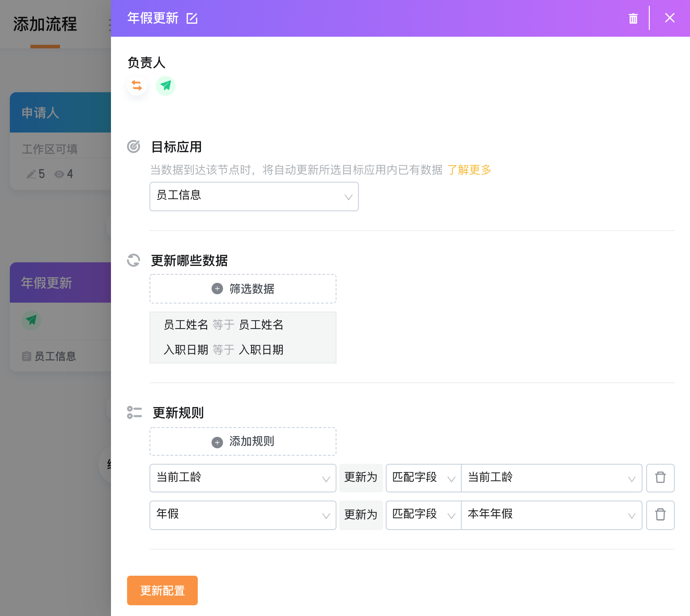Click the 更新配置 button

click(162, 590)
